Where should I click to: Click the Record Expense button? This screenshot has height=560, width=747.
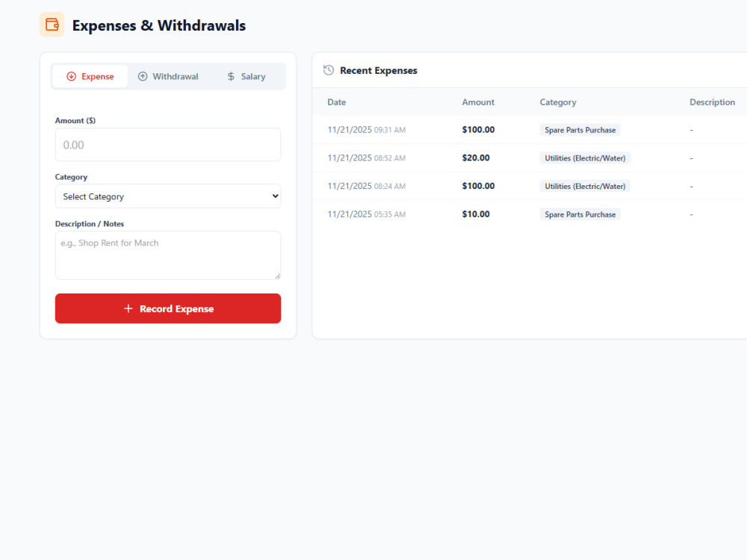pyautogui.click(x=168, y=308)
